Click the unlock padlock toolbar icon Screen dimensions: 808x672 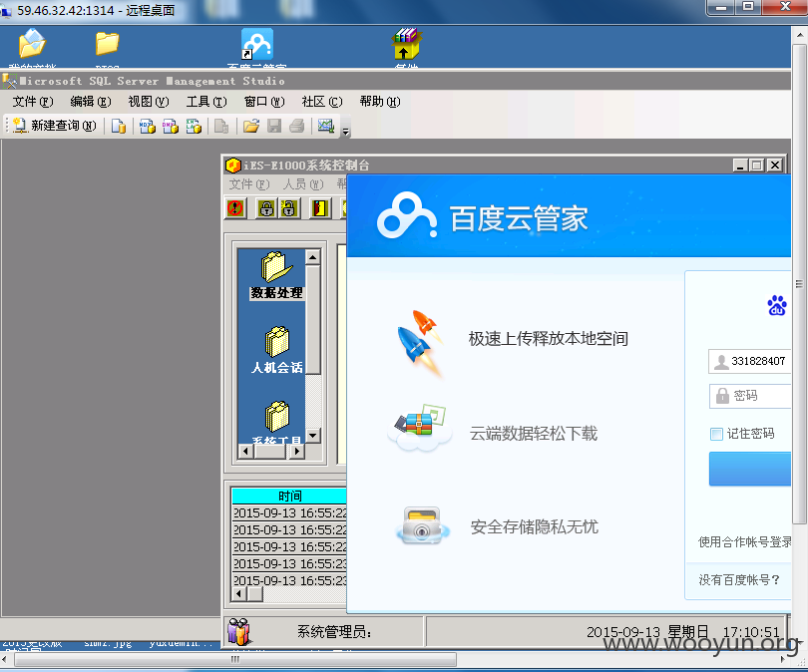288,208
